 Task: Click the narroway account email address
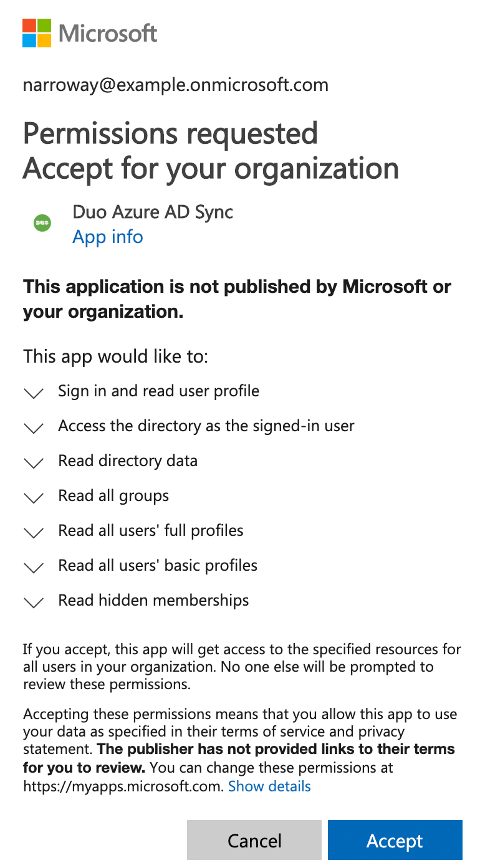(176, 85)
